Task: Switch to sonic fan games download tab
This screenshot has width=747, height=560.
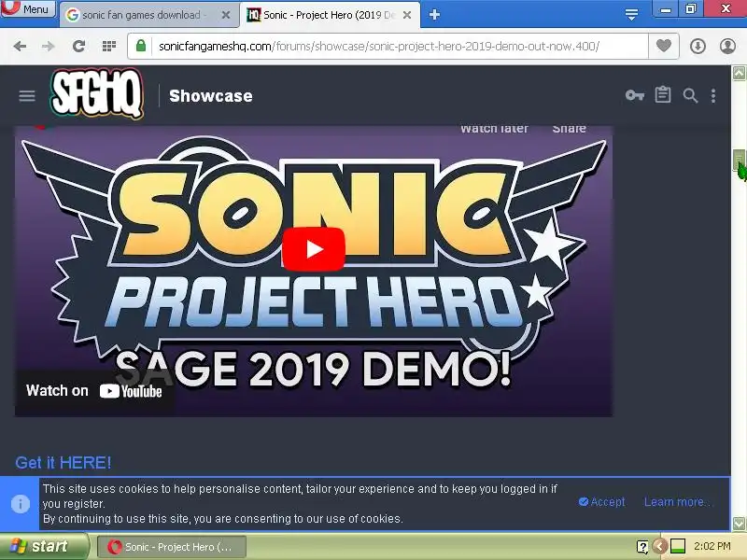Action: coord(141,15)
